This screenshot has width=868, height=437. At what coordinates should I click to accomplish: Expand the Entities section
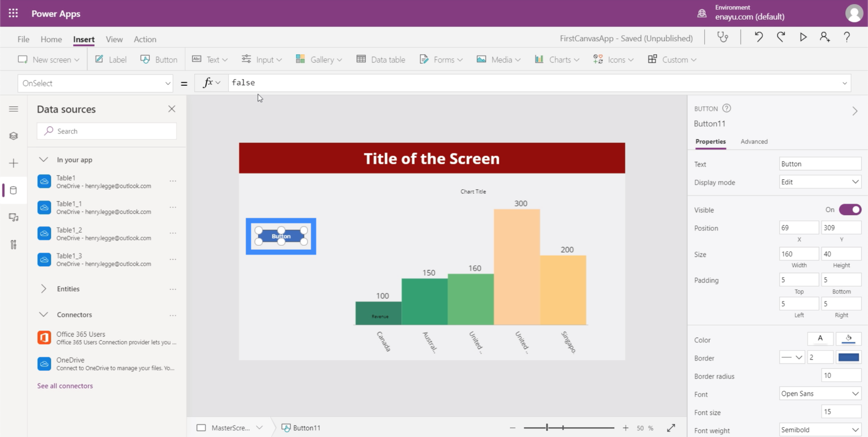click(44, 289)
